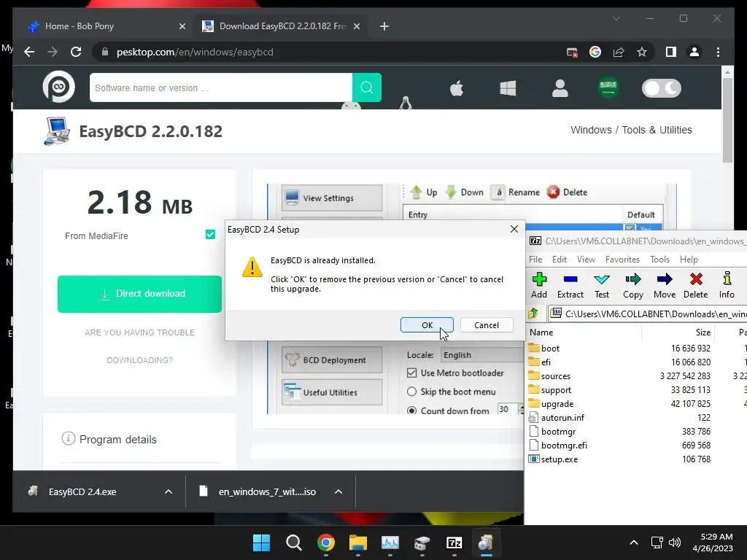
Task: Toggle the dark mode switch on pesktop
Action: (661, 88)
